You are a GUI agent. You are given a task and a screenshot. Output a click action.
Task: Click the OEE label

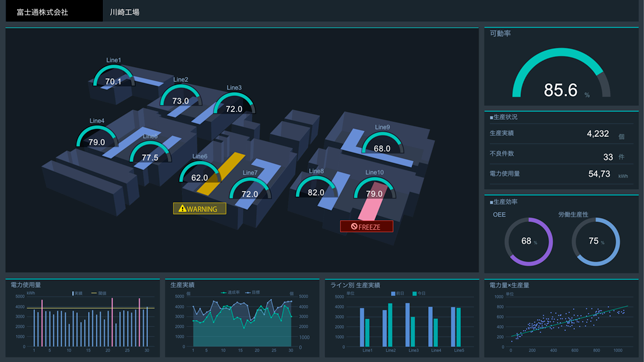[x=499, y=214]
